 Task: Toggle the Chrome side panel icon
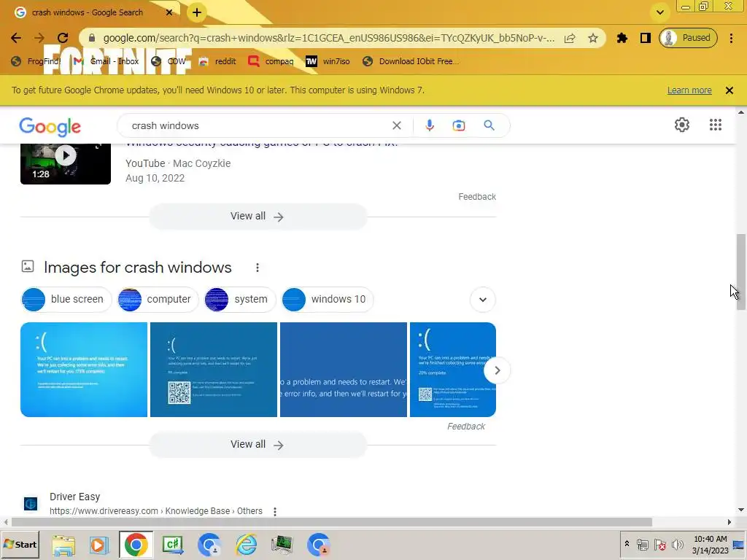click(645, 38)
